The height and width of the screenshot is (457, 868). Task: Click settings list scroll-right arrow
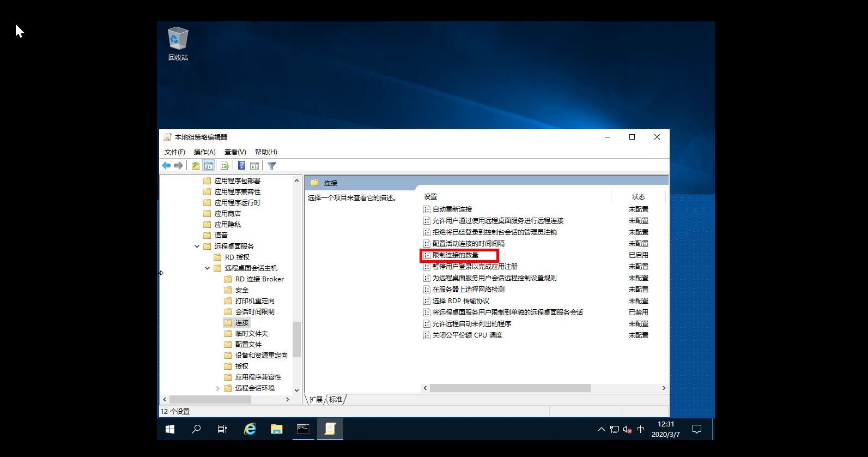click(664, 388)
